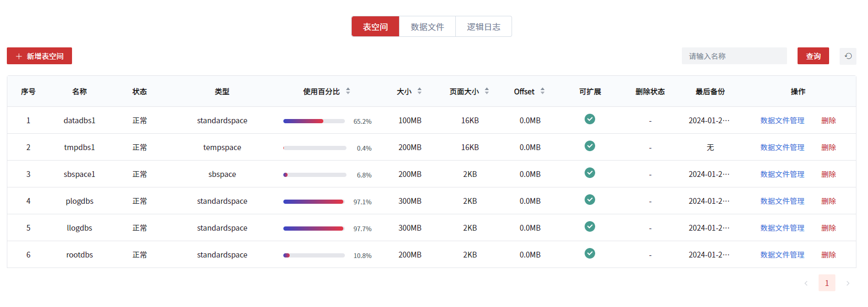Click the next page arrow in pagination
This screenshot has width=868, height=307.
847,283
